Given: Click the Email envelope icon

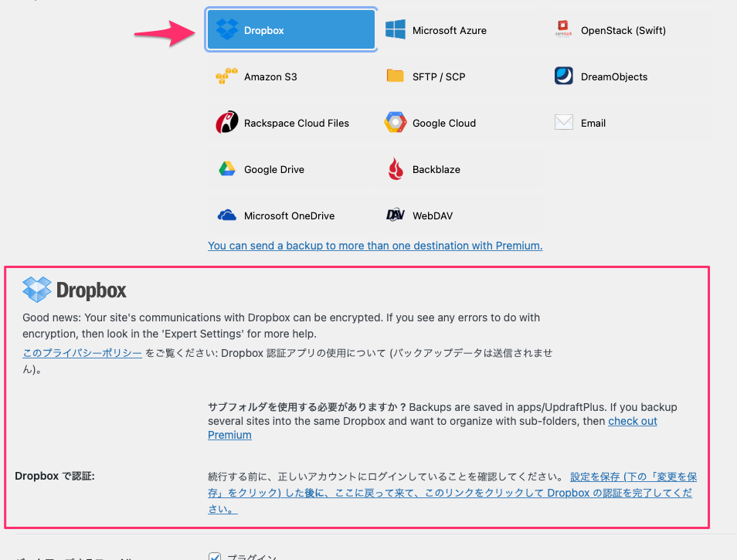Looking at the screenshot, I should [x=563, y=122].
